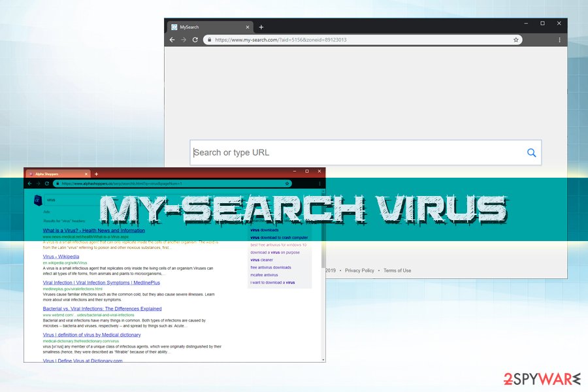Open 'Bacterial vs. Viral Infections' result
The image size is (588, 392).
point(102,309)
